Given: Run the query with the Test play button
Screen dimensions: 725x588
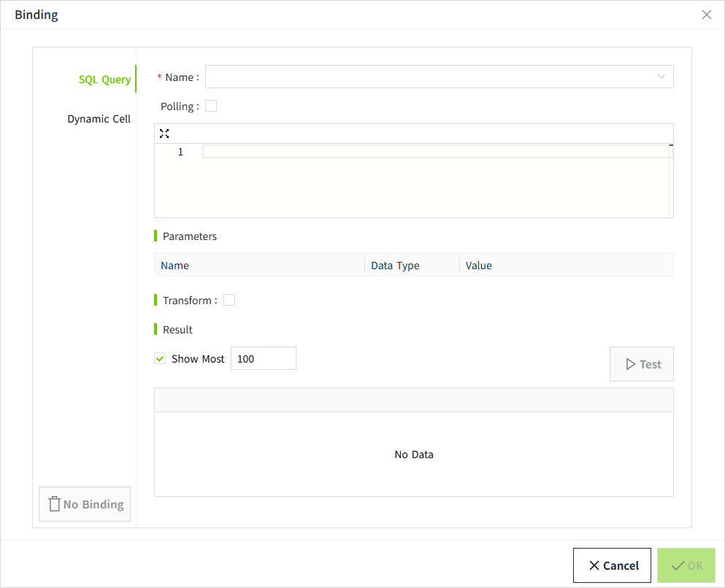Looking at the screenshot, I should (641, 364).
